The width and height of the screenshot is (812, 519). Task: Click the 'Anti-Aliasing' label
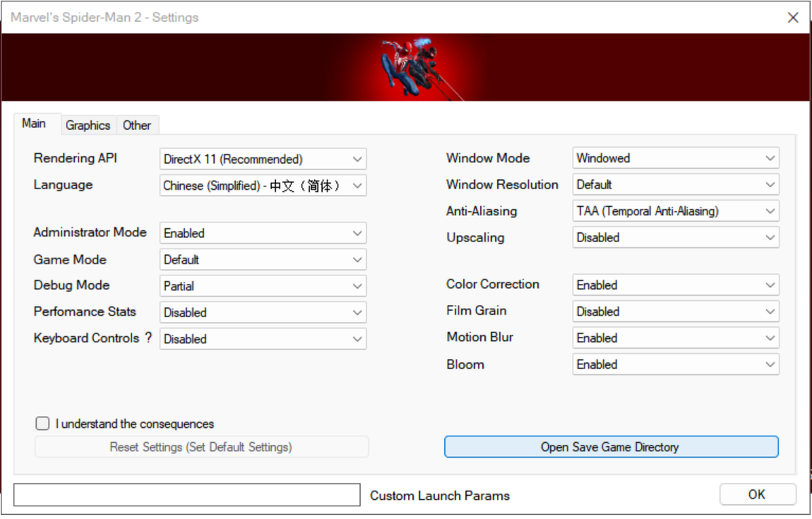[x=482, y=211]
